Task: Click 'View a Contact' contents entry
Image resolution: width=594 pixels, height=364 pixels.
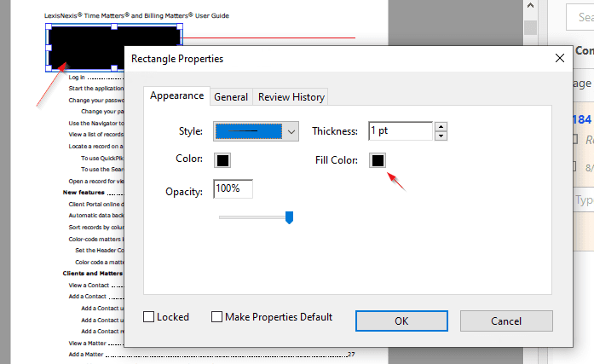Action: 89,286
